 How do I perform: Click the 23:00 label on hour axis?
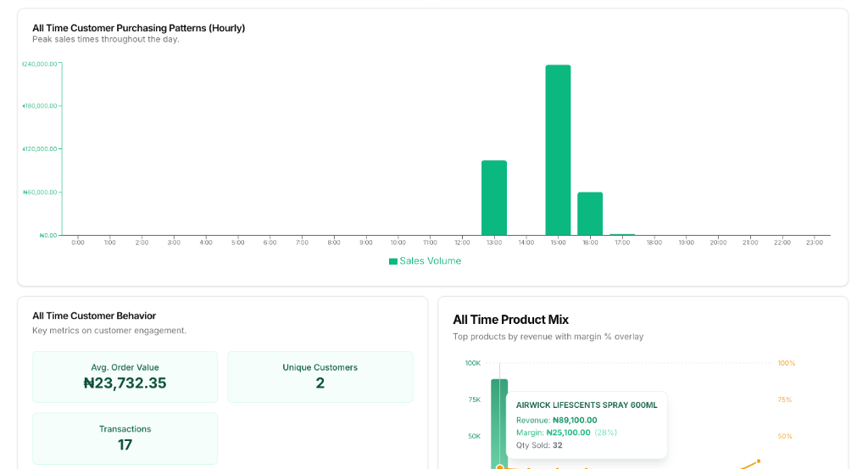[814, 243]
